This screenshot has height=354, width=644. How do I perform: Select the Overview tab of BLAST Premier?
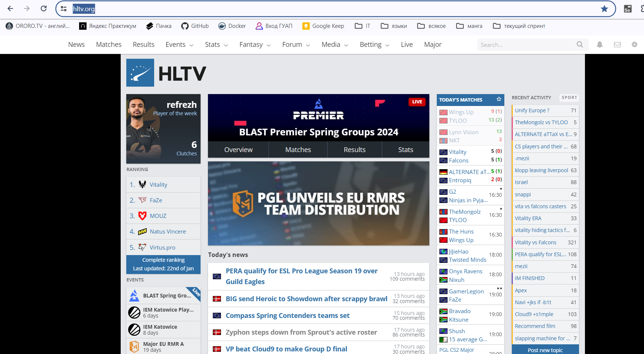coord(238,149)
